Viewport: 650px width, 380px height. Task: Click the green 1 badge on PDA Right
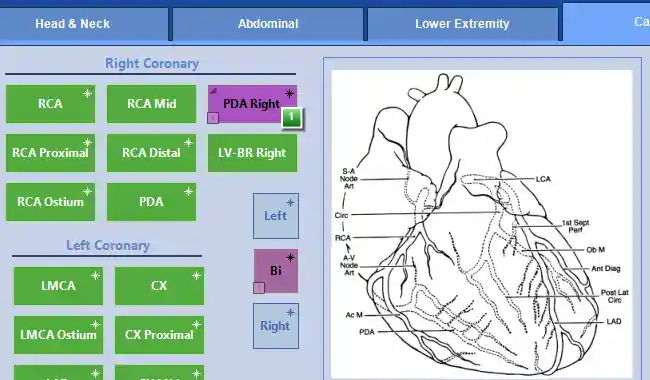point(292,118)
